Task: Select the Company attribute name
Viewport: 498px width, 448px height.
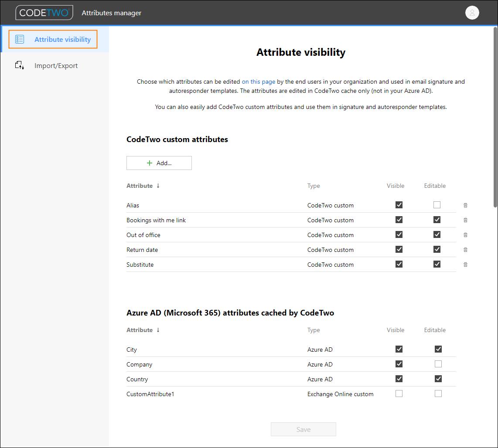Action: tap(139, 364)
